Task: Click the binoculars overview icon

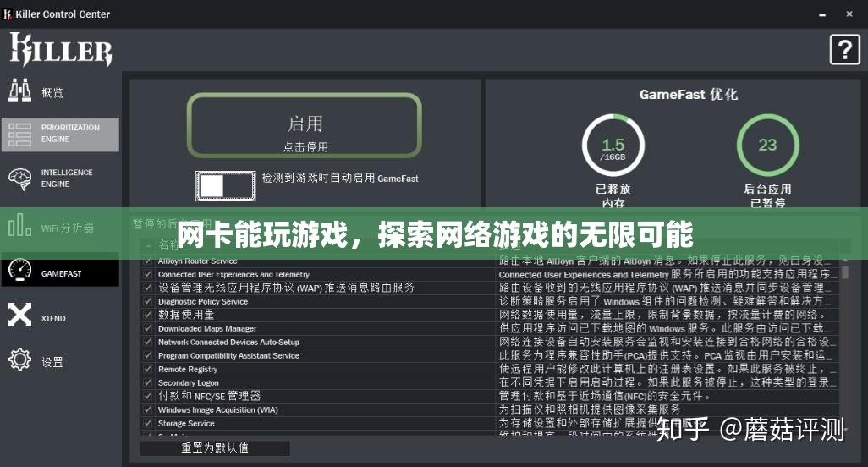Action: tap(20, 91)
